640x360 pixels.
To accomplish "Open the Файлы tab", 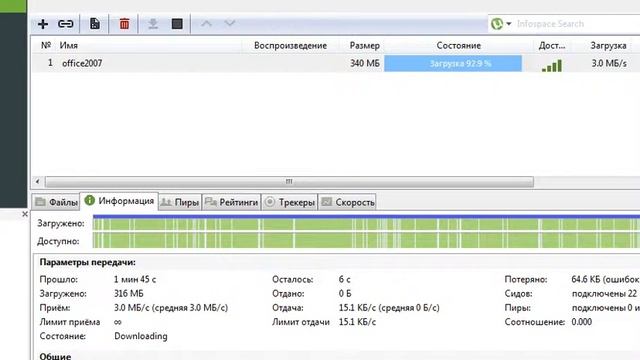I will tap(56, 202).
